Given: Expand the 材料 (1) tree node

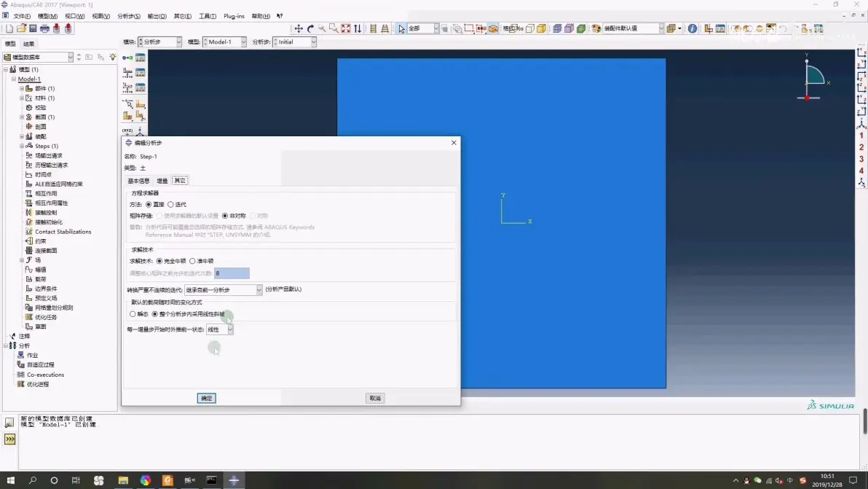Looking at the screenshot, I should (x=22, y=98).
